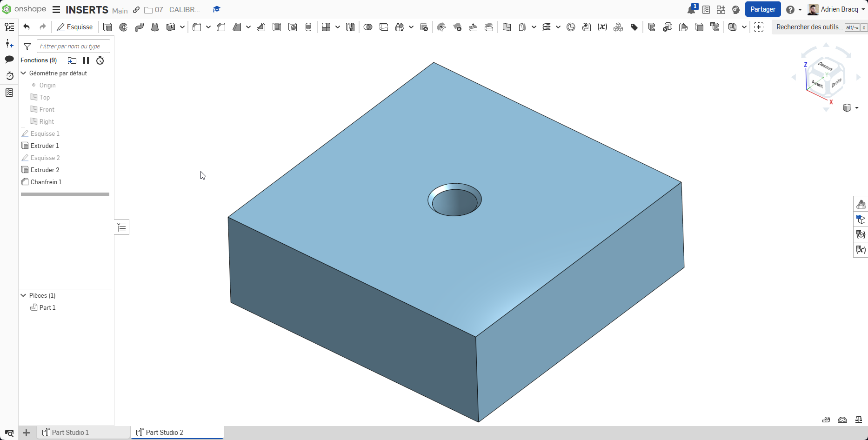Select the Loft tool
The image size is (868, 440).
tap(155, 27)
